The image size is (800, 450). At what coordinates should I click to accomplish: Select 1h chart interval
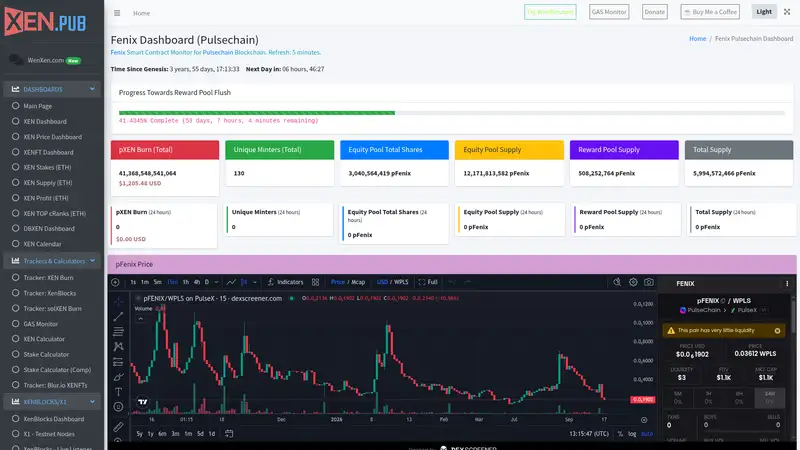click(186, 282)
